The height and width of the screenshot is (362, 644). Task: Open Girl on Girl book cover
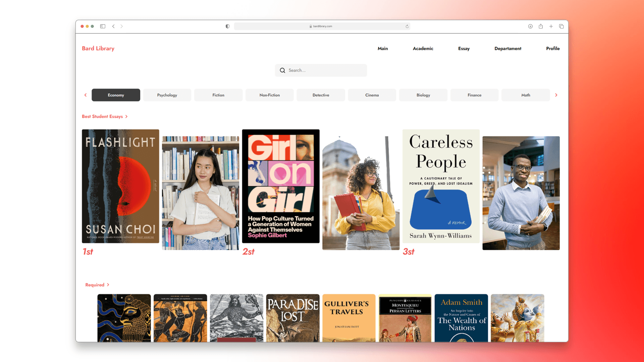281,186
